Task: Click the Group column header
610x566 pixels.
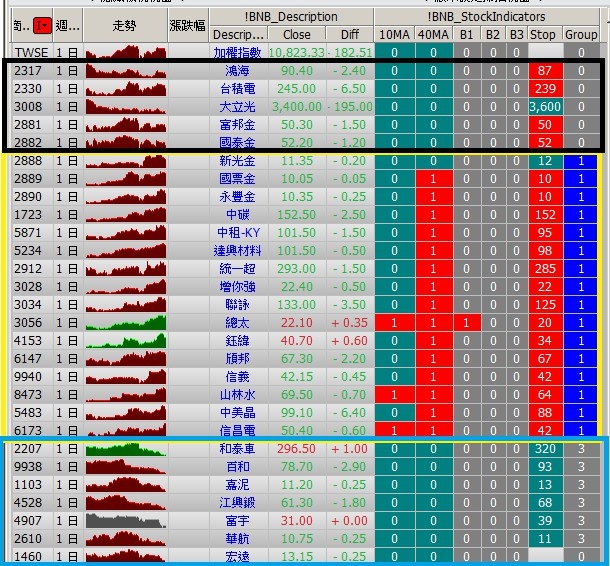Action: click(x=581, y=34)
